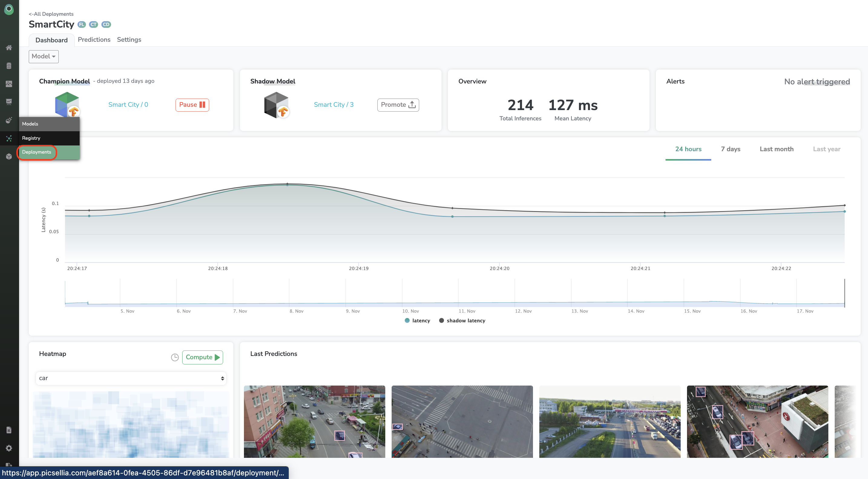Click the Picsellia logo at top left
Viewport: 868px width, 479px height.
pyautogui.click(x=9, y=9)
